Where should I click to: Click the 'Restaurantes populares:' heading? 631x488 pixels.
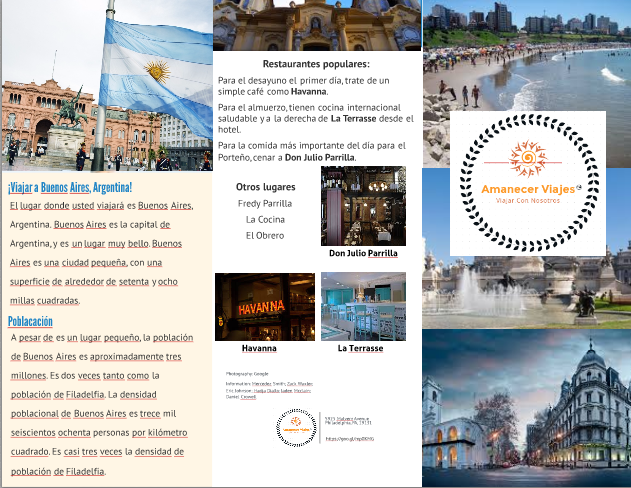coord(316,64)
